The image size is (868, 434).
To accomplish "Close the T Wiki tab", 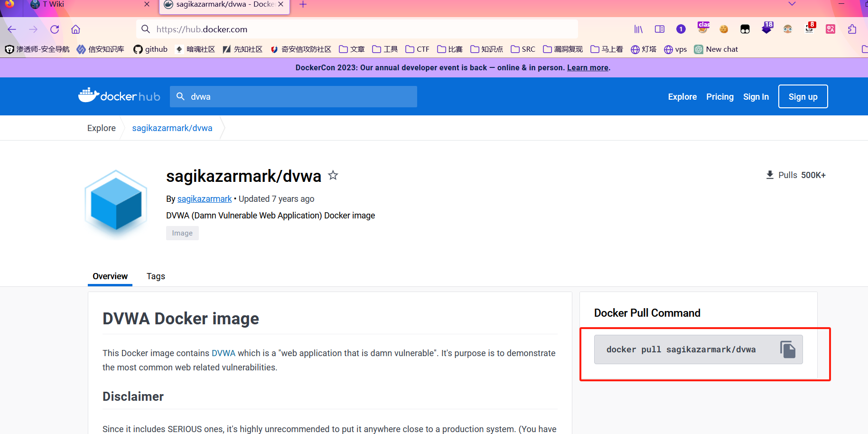I will [x=147, y=4].
